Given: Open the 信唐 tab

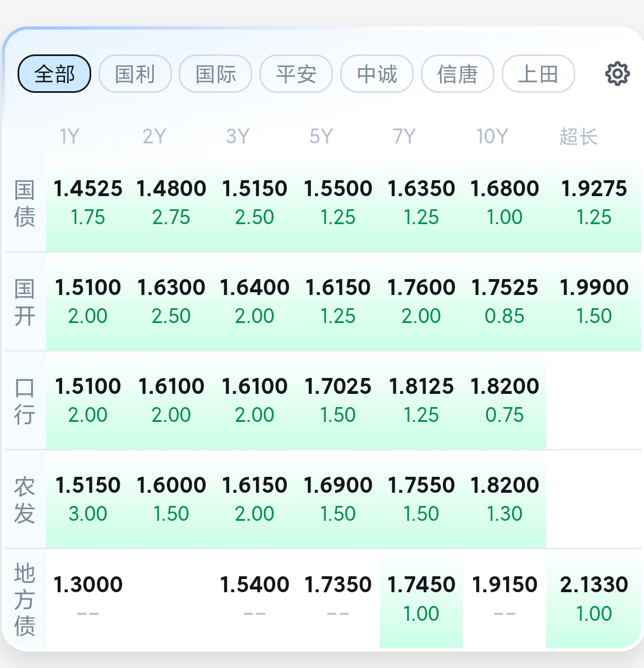Looking at the screenshot, I should [458, 74].
